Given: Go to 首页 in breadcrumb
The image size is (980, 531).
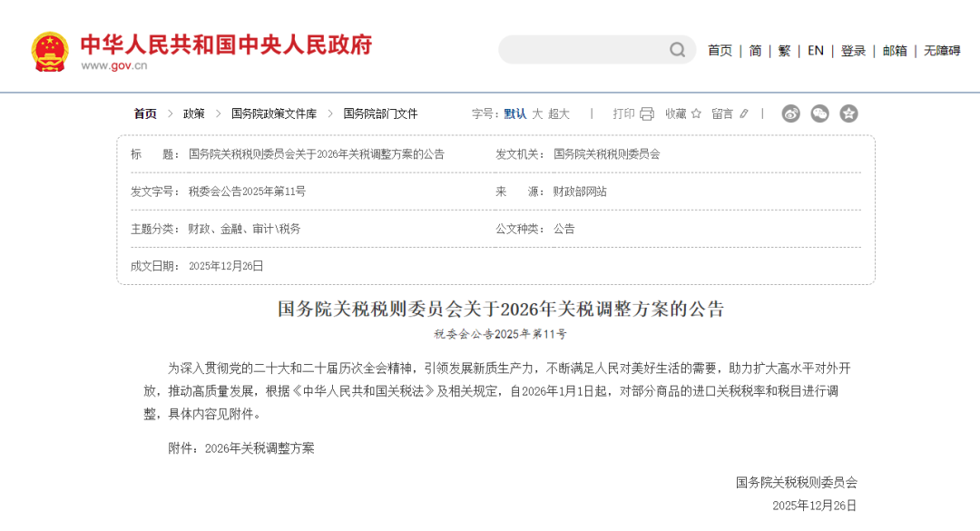Looking at the screenshot, I should [145, 113].
